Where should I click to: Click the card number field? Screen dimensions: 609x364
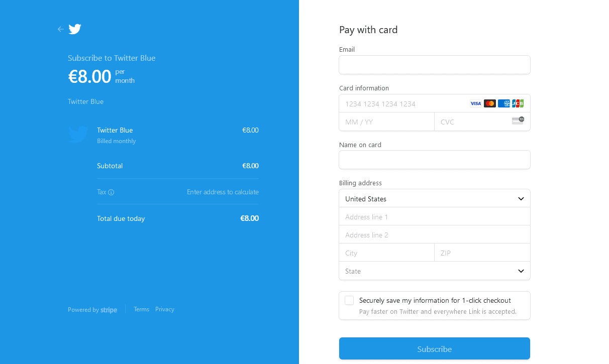[x=402, y=104]
